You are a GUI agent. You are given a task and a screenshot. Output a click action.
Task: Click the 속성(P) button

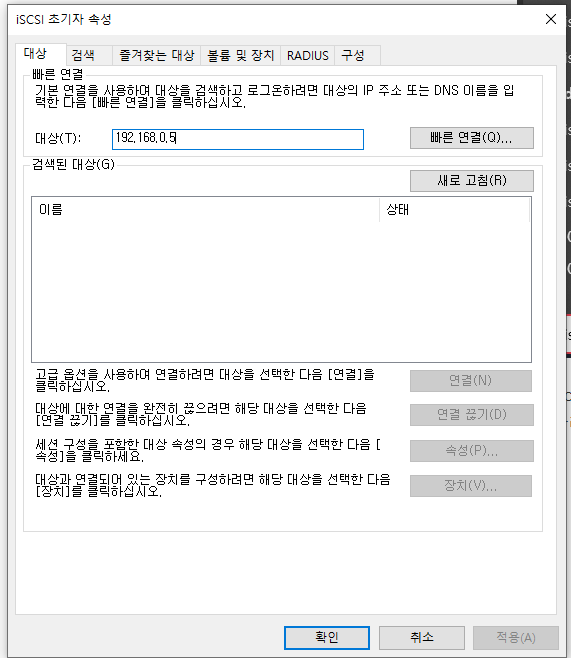(472, 451)
